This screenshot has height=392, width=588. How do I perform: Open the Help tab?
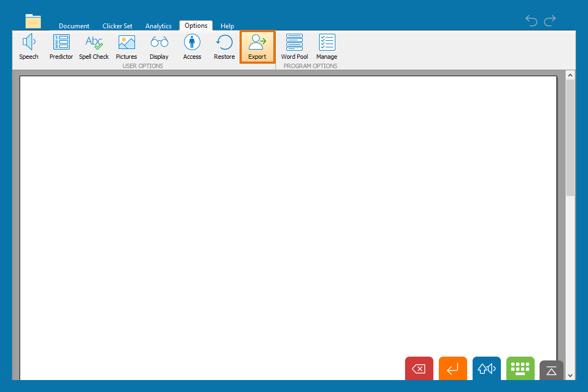pos(227,26)
